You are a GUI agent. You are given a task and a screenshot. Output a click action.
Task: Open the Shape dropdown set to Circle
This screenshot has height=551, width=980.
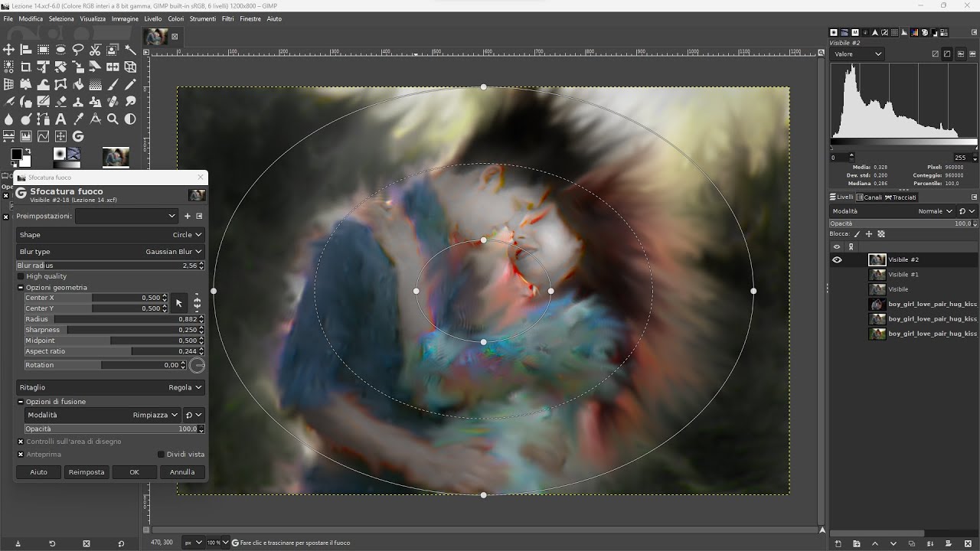point(111,235)
